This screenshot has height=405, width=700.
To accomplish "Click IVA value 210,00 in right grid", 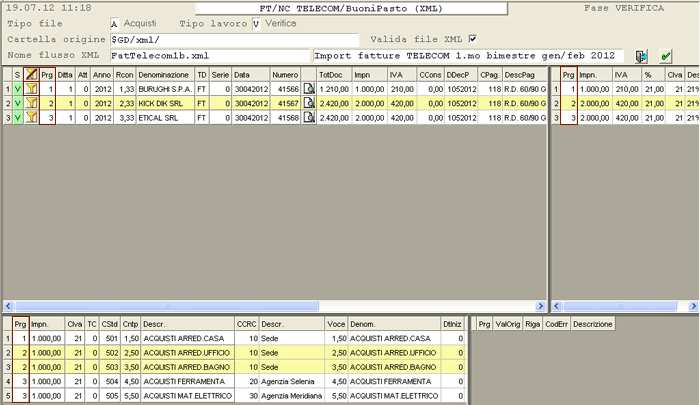I will (x=625, y=89).
